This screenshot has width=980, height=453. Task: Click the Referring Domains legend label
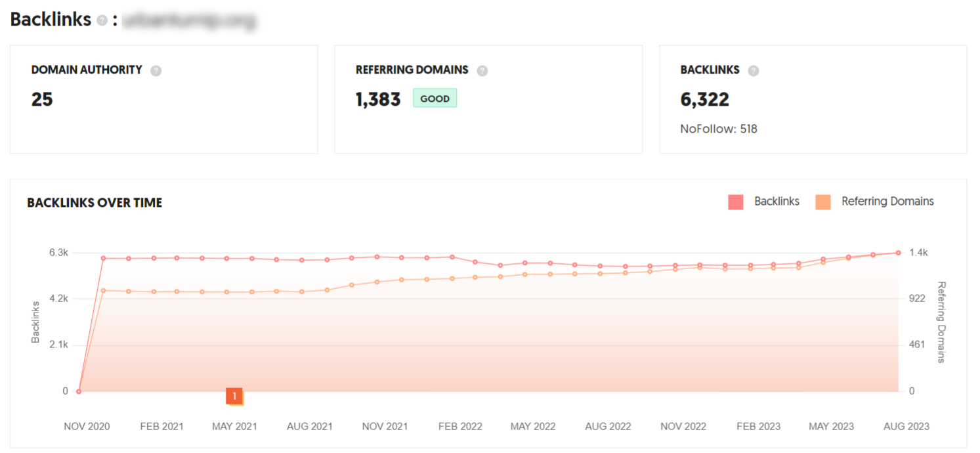pos(887,202)
